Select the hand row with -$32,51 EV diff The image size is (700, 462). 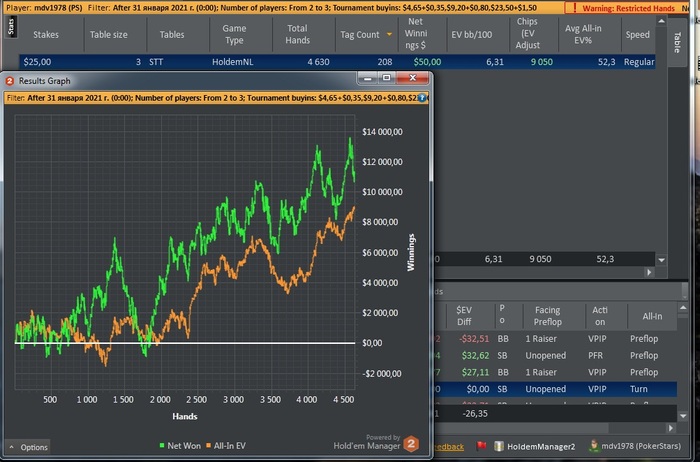tap(555, 339)
